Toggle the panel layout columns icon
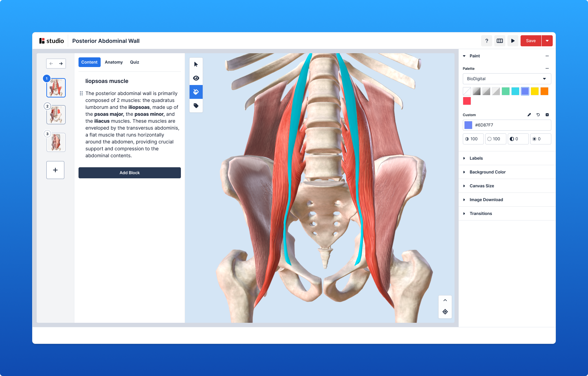This screenshot has width=588, height=376. [x=500, y=41]
